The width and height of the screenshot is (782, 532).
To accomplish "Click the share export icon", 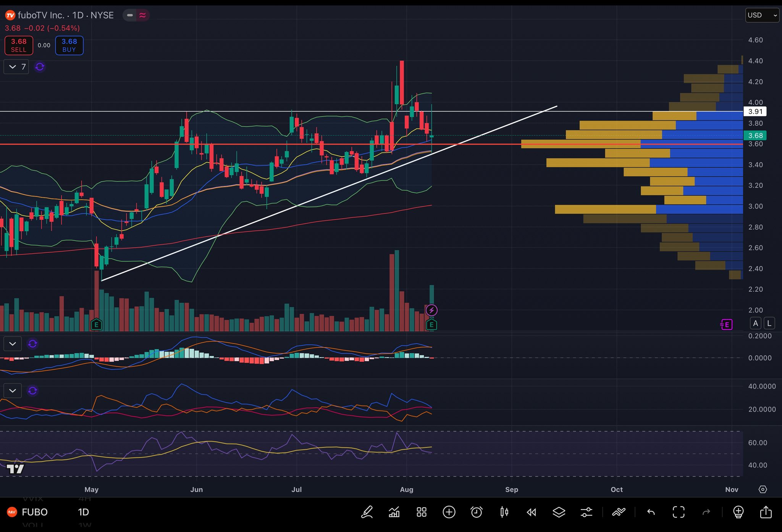I will [766, 512].
